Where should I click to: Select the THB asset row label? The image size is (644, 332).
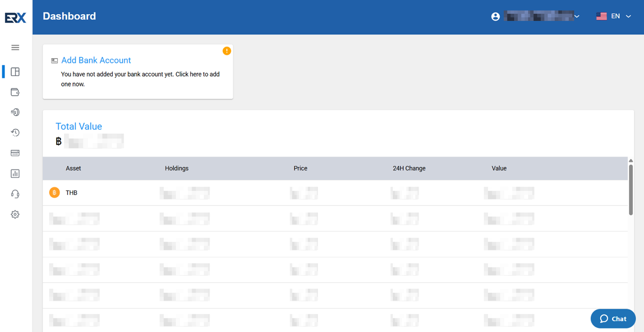click(72, 193)
